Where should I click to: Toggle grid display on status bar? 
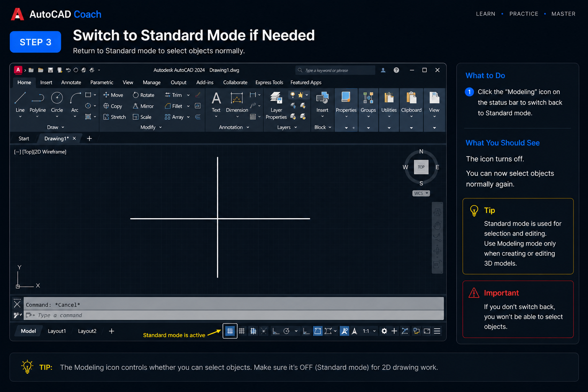coord(242,331)
